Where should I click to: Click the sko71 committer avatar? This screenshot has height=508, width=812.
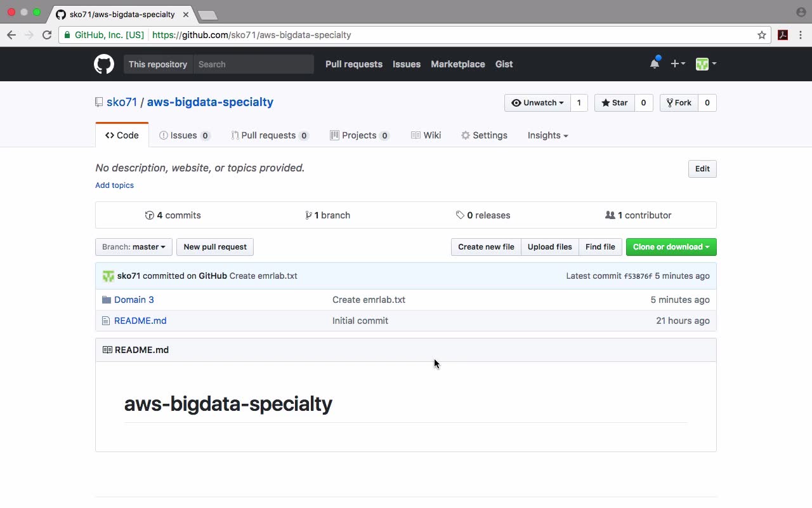pyautogui.click(x=108, y=276)
